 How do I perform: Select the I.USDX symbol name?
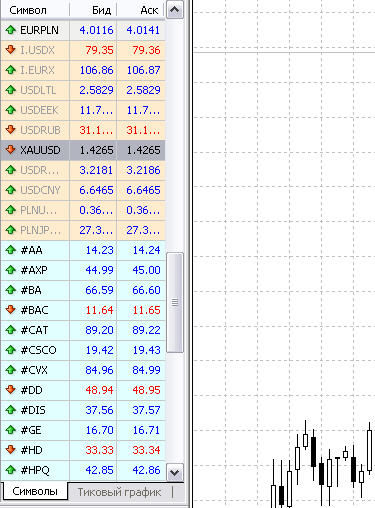pyautogui.click(x=37, y=50)
